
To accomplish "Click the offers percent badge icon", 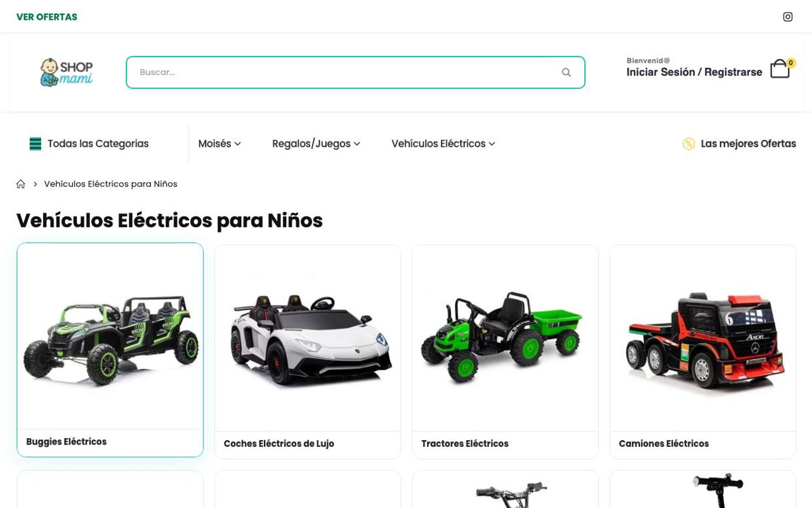I will pos(688,144).
